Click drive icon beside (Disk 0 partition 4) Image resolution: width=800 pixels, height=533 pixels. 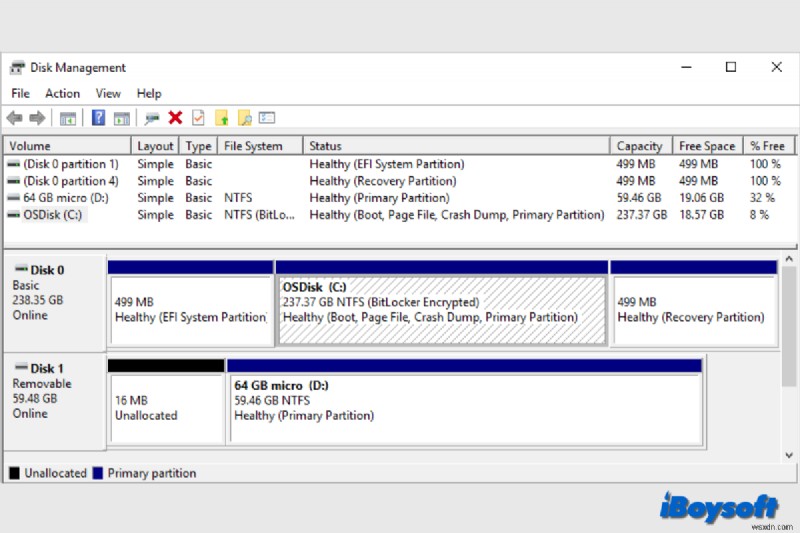(13, 181)
